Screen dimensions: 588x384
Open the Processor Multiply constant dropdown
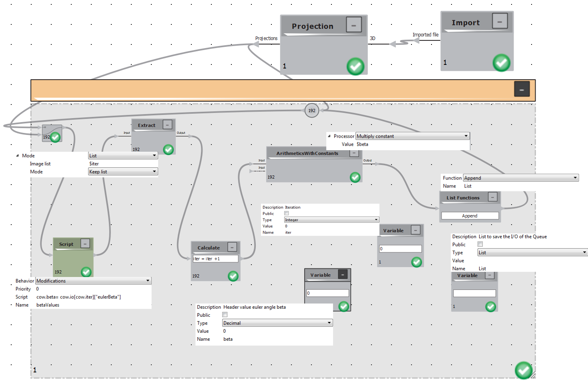pos(412,136)
